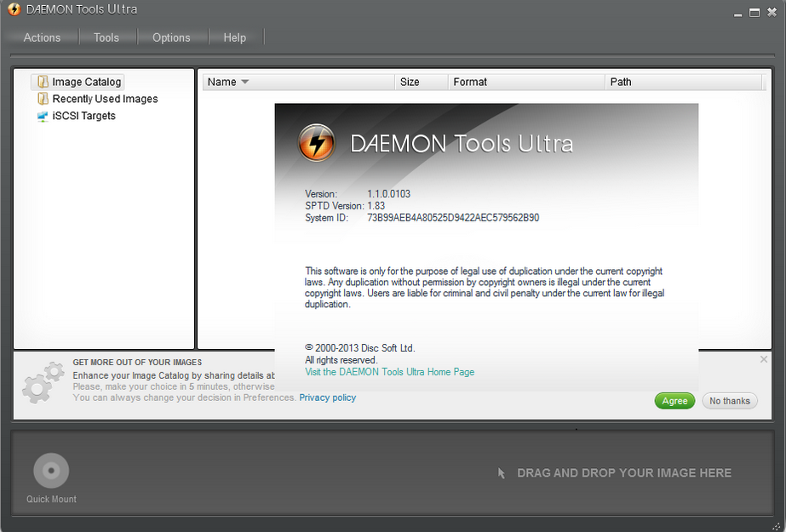Open the Tools menu

[106, 37]
